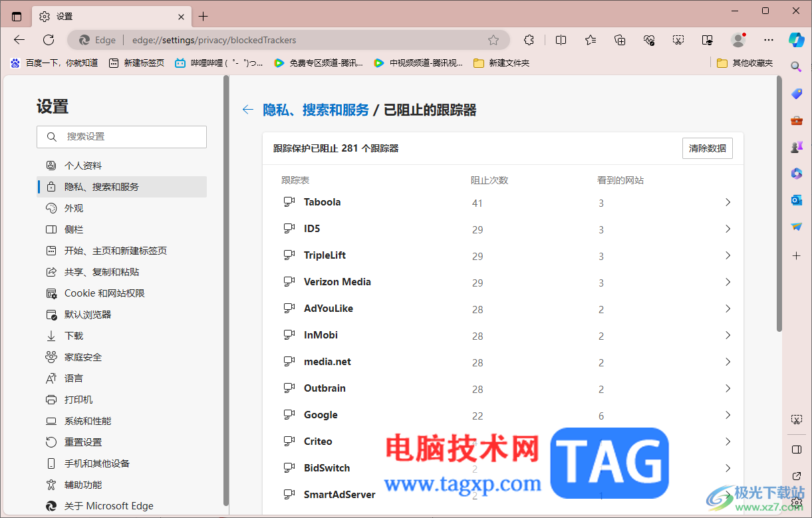Expand the Outbrain tracker chevron
The width and height of the screenshot is (812, 518).
point(728,388)
